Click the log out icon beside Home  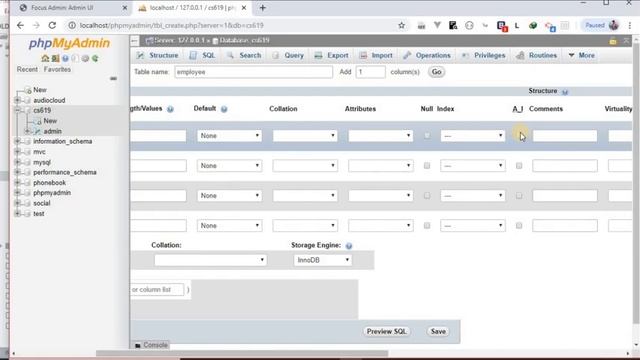click(x=55, y=58)
